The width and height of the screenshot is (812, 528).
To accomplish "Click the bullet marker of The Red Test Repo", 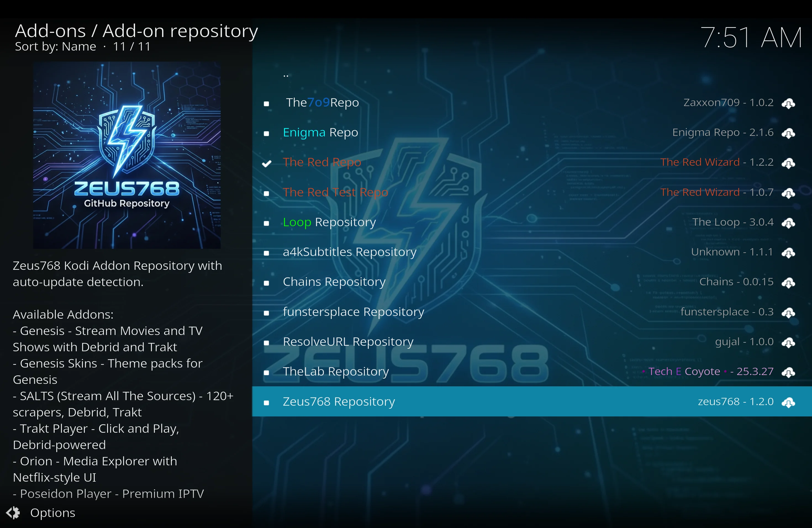I will (267, 193).
